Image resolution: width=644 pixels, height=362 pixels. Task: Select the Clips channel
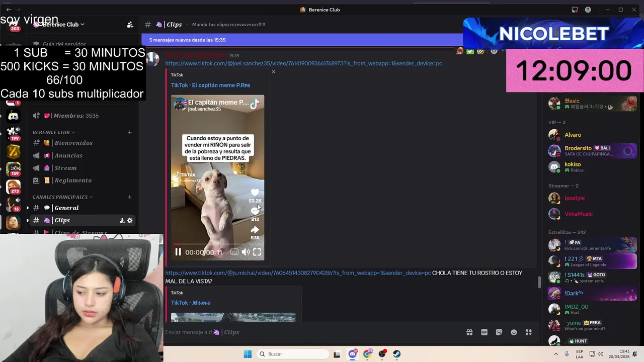[82, 220]
